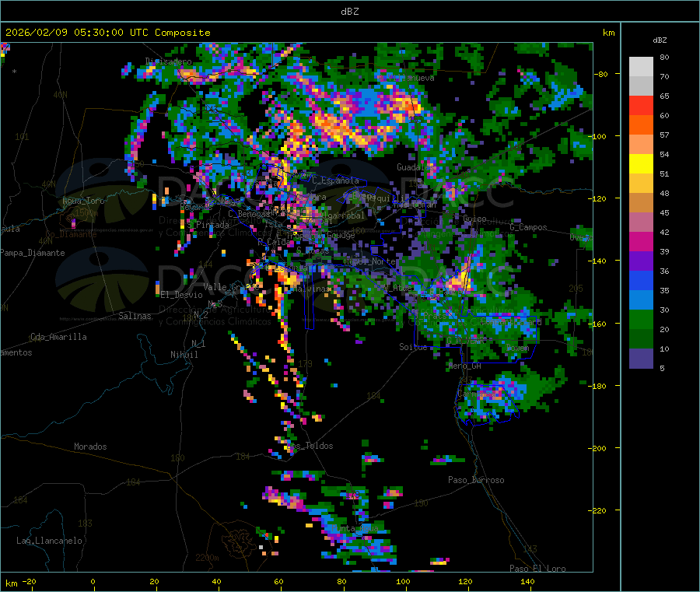Click the '-20' tick on the bottom axis
The image size is (700, 592).
pos(29,581)
